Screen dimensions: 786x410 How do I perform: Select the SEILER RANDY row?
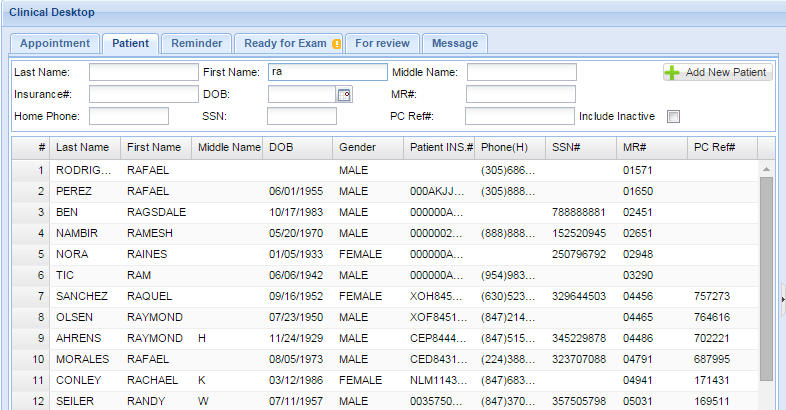coord(385,401)
